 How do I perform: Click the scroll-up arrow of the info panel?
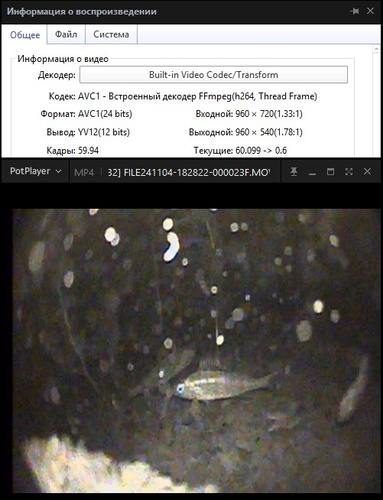click(376, 49)
